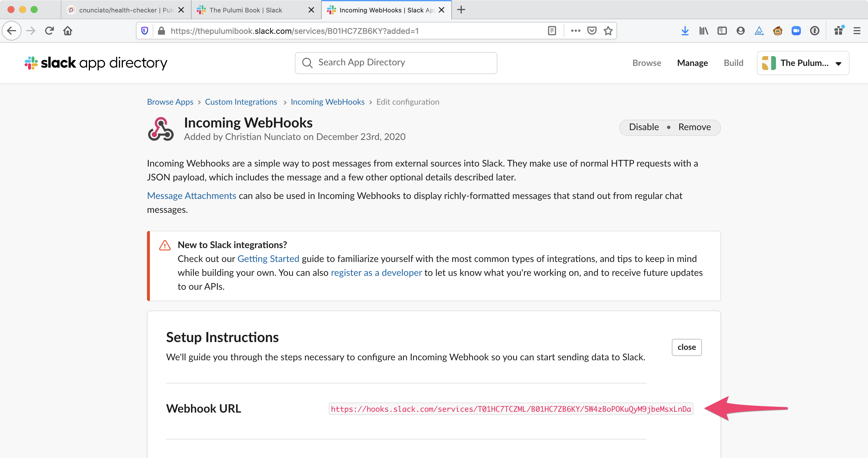Open a new browser tab

coord(461,10)
